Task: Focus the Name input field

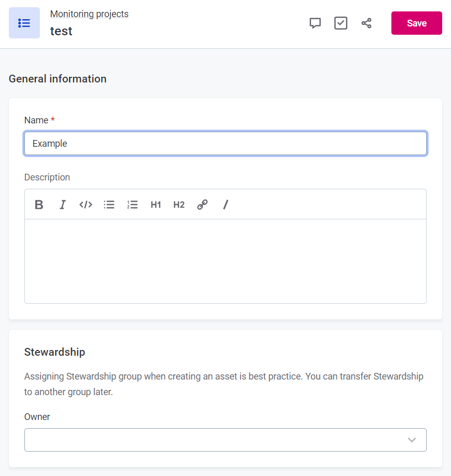Action: pos(225,144)
